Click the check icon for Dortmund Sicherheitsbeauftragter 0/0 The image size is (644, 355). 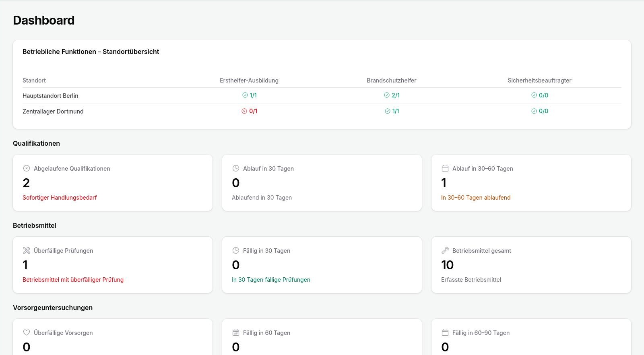click(x=534, y=111)
